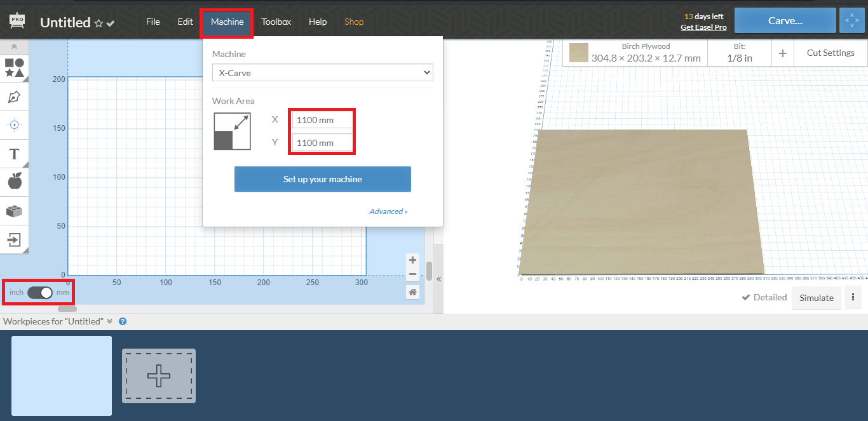Zoom out on the design canvas
The image size is (868, 421).
(x=413, y=274)
